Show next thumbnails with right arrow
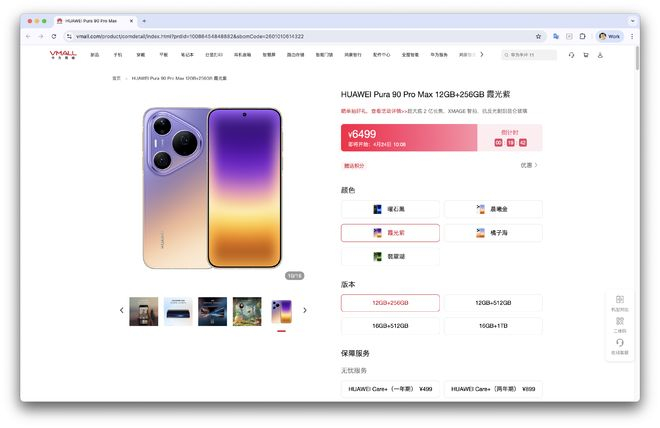Image resolution: width=660 pixels, height=428 pixels. pyautogui.click(x=305, y=310)
